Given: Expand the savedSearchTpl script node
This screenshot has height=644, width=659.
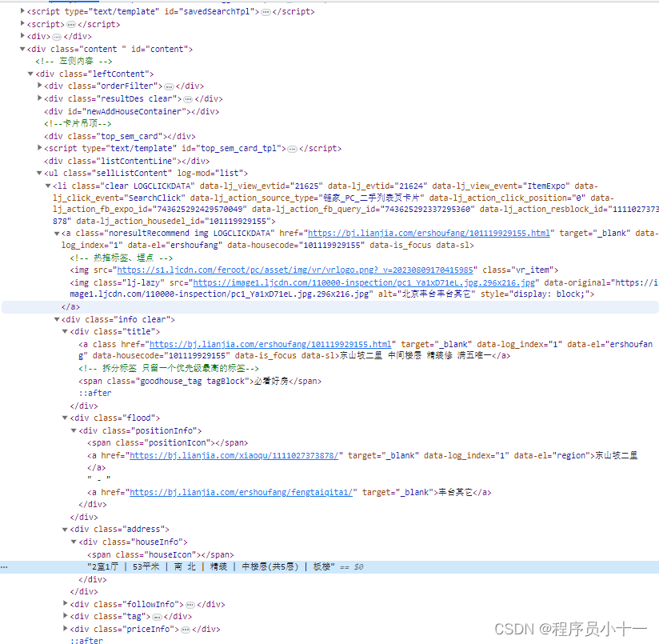Looking at the screenshot, I should click(x=22, y=11).
